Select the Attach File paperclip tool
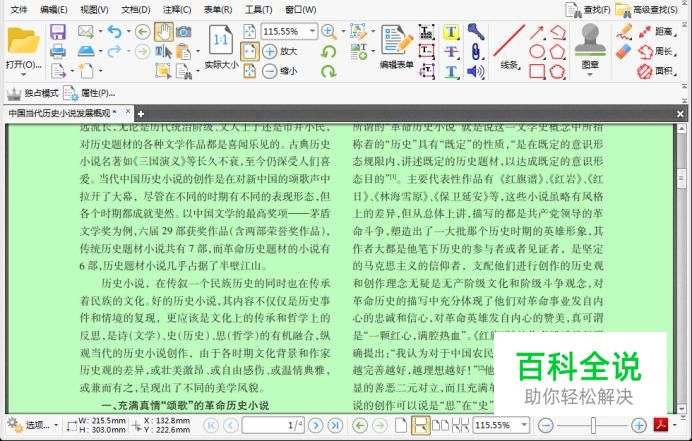The height and width of the screenshot is (441, 692). pyautogui.click(x=476, y=52)
